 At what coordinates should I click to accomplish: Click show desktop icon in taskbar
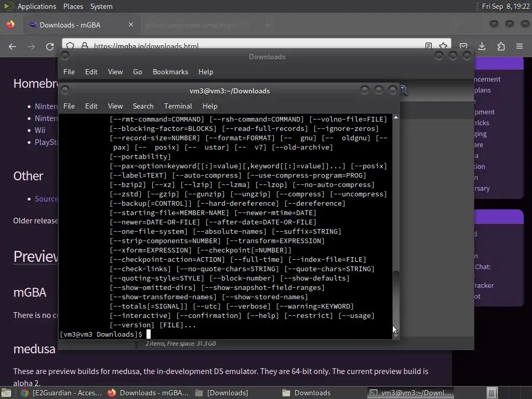pos(6,393)
